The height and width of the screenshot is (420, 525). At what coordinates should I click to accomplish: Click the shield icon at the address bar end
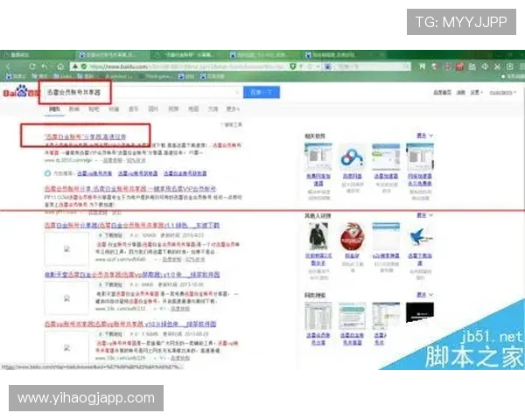[x=293, y=66]
